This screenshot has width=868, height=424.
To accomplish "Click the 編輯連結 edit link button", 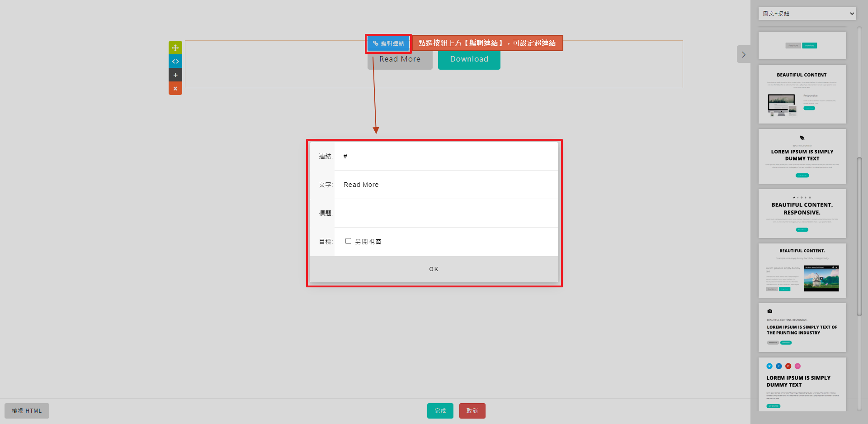I will tap(388, 43).
